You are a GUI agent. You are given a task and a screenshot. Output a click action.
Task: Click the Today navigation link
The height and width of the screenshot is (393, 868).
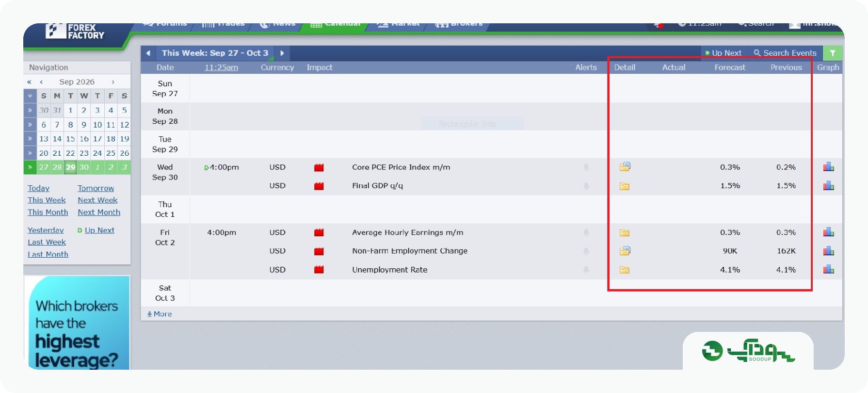[38, 188]
